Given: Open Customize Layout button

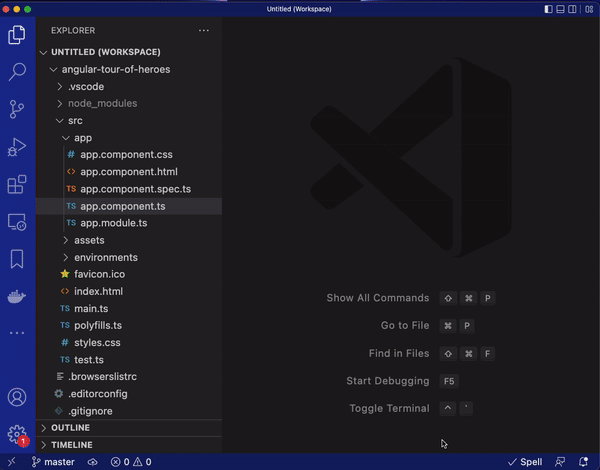Looking at the screenshot, I should 589,9.
